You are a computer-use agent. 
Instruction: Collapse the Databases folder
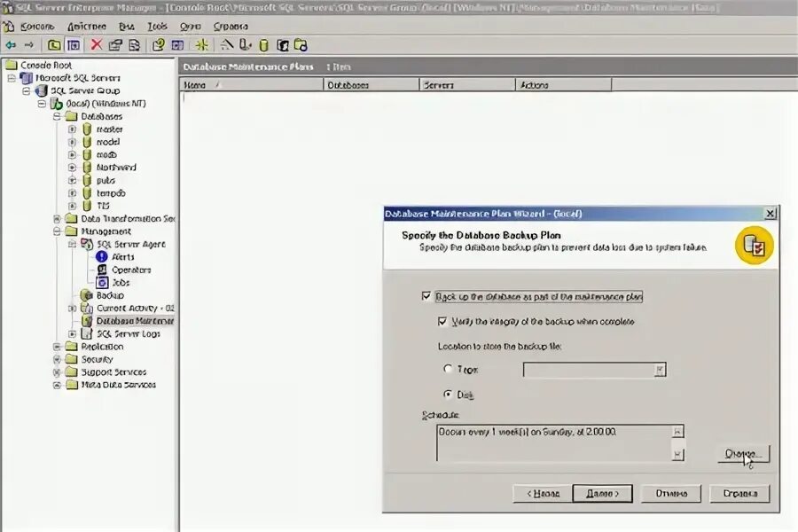[x=57, y=116]
